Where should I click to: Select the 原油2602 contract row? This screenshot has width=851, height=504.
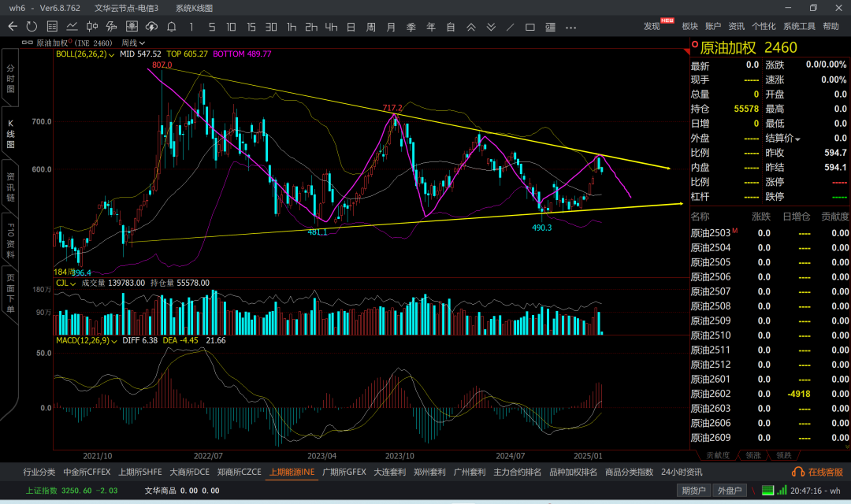(711, 394)
